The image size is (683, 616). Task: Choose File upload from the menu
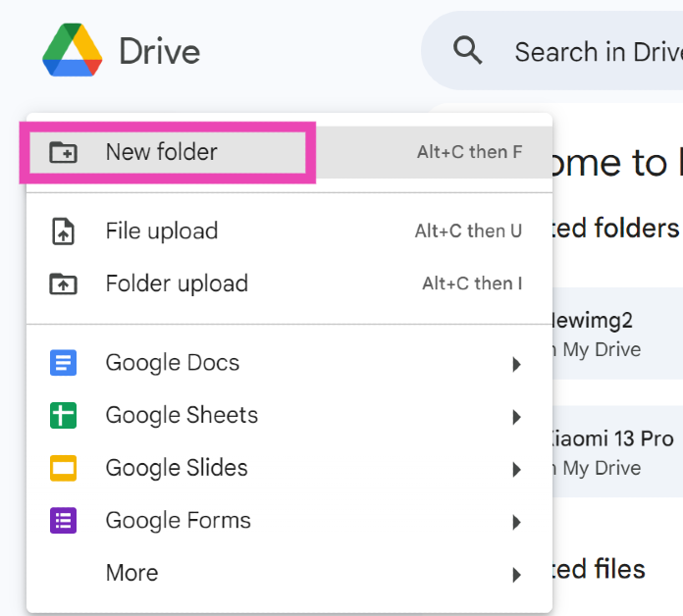click(162, 231)
